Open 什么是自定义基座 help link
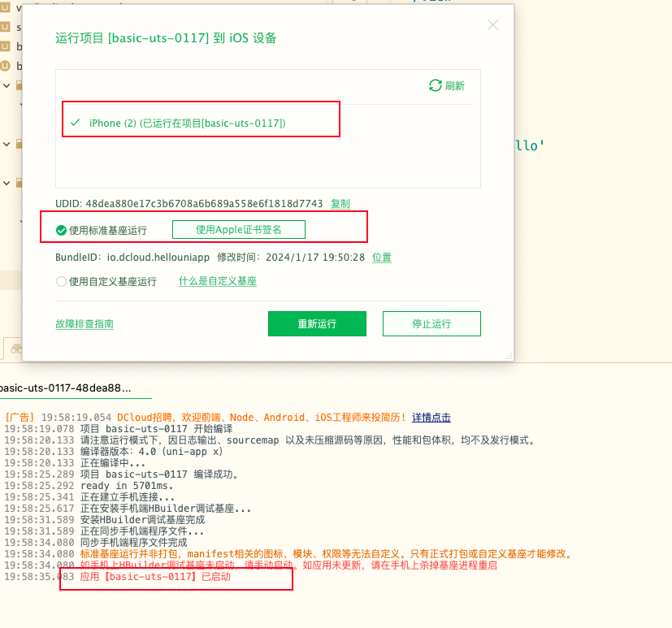The image size is (672, 628). point(218,281)
